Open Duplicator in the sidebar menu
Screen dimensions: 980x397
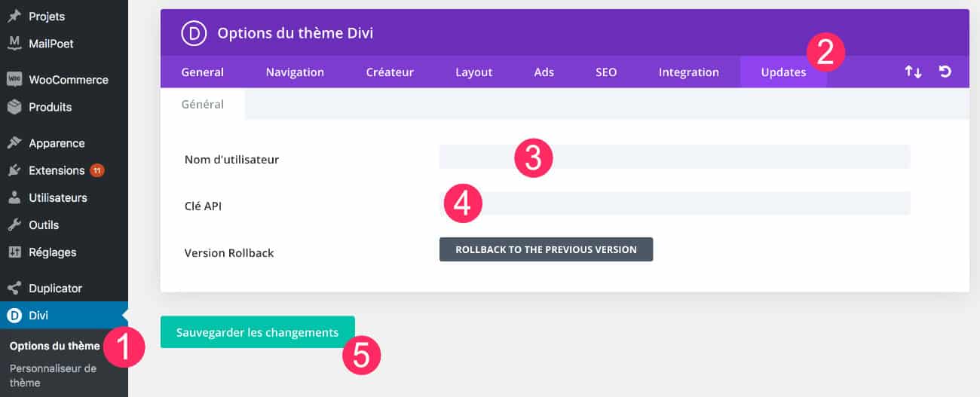coord(55,288)
